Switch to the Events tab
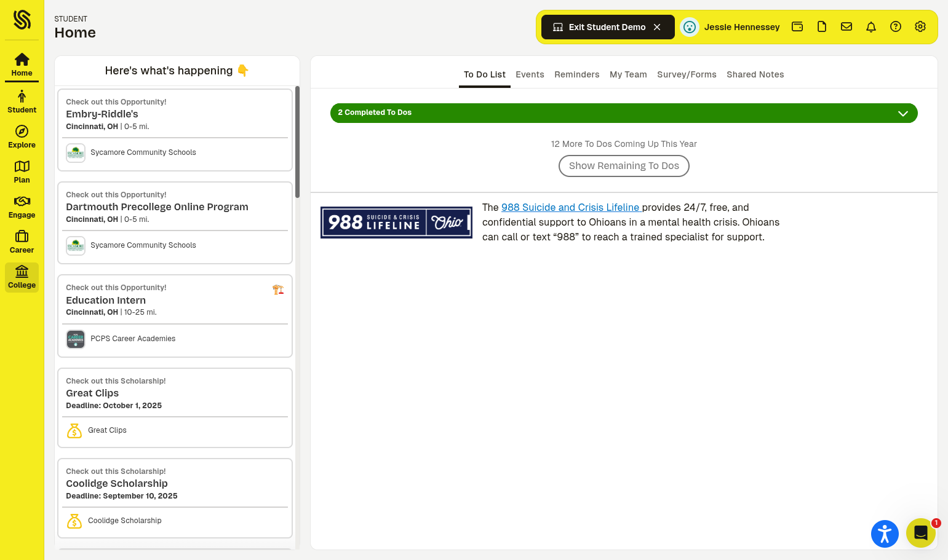 point(530,74)
